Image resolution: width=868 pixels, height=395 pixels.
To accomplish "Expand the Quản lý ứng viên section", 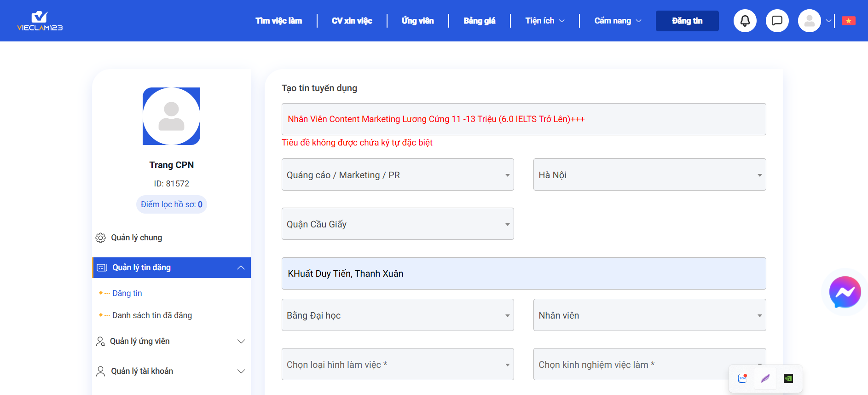I will coord(241,341).
